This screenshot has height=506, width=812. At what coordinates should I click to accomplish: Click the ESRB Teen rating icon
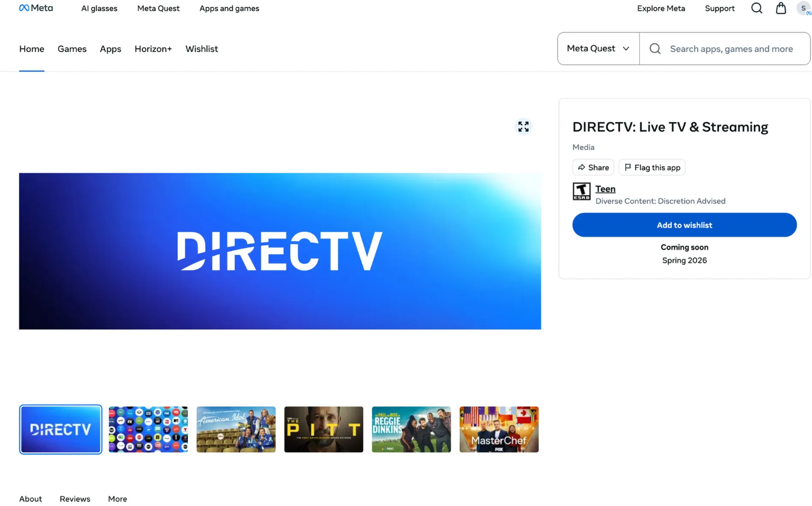tap(581, 191)
